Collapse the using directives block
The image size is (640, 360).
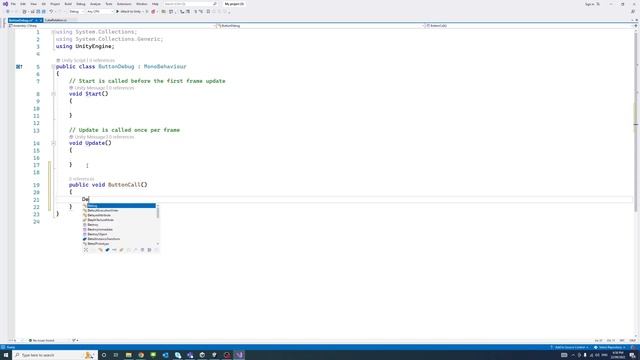53,32
